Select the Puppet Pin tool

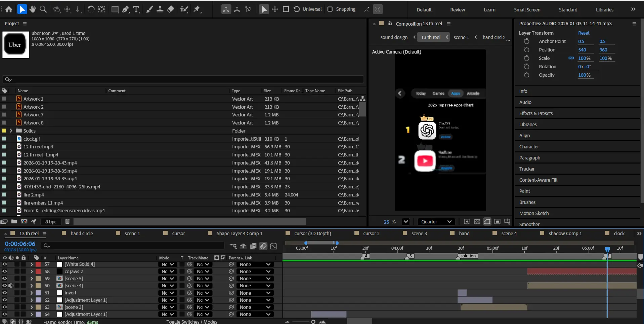[197, 9]
